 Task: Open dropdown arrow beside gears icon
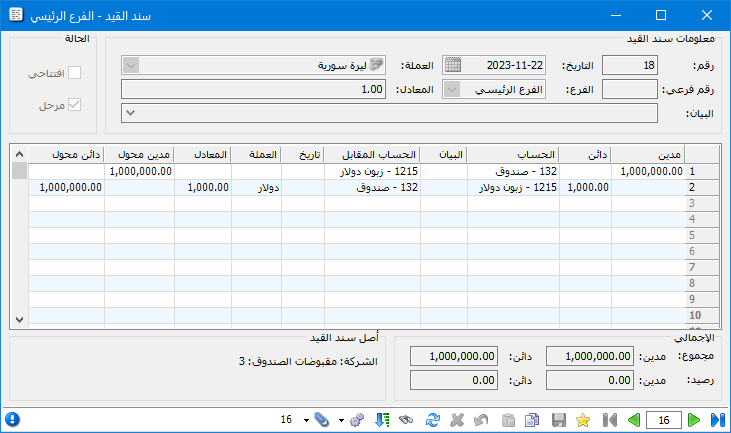(x=341, y=420)
